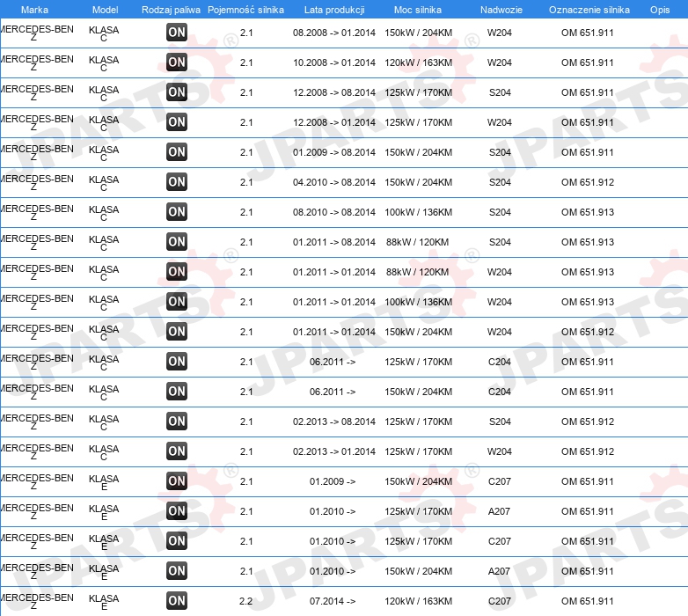The width and height of the screenshot is (688, 616).
Task: Select the date cell 01.2011 -> 08.2014
Action: (334, 242)
